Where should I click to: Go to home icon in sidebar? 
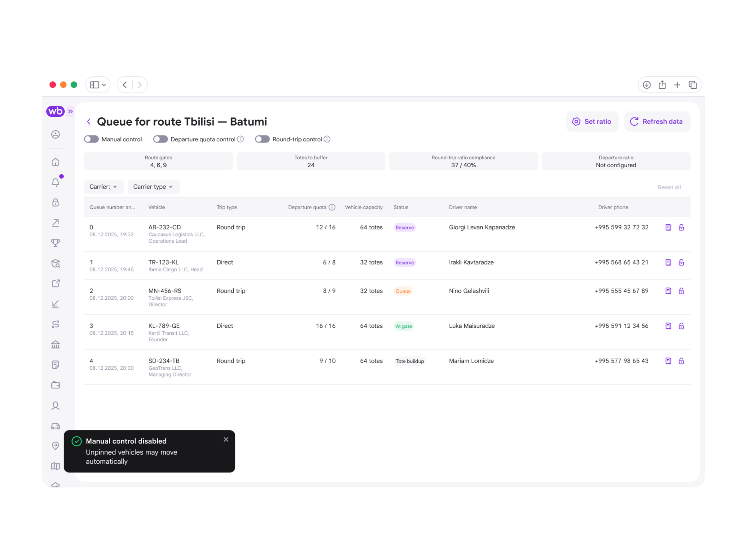(x=55, y=162)
